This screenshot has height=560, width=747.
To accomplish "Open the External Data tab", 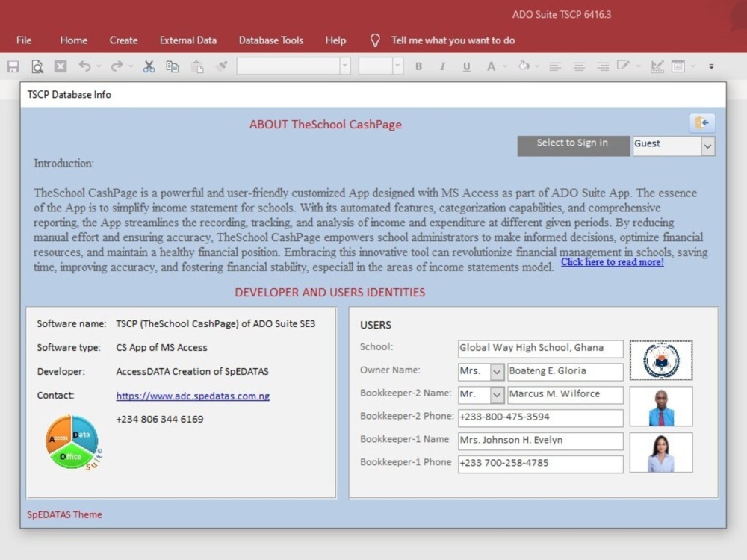I will coord(188,40).
